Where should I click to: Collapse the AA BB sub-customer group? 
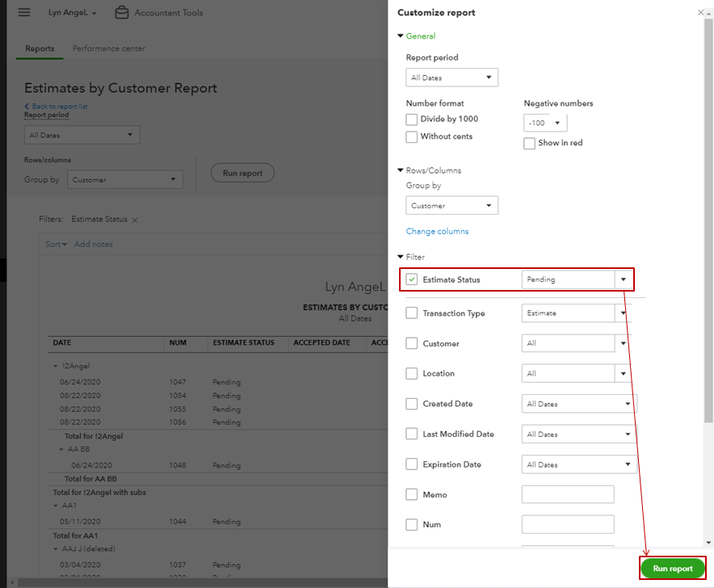tap(61, 449)
